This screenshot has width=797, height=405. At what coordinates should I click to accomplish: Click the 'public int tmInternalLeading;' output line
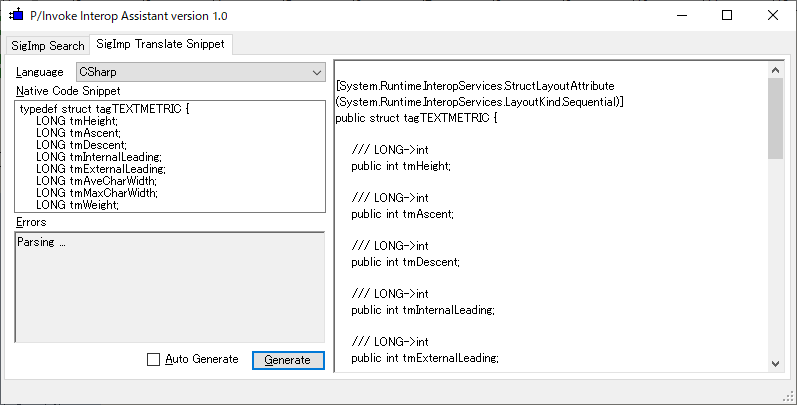(423, 310)
